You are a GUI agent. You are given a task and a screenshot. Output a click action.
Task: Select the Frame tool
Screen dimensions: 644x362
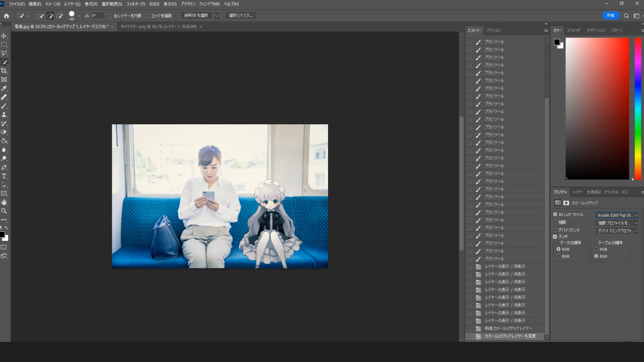[4, 79]
